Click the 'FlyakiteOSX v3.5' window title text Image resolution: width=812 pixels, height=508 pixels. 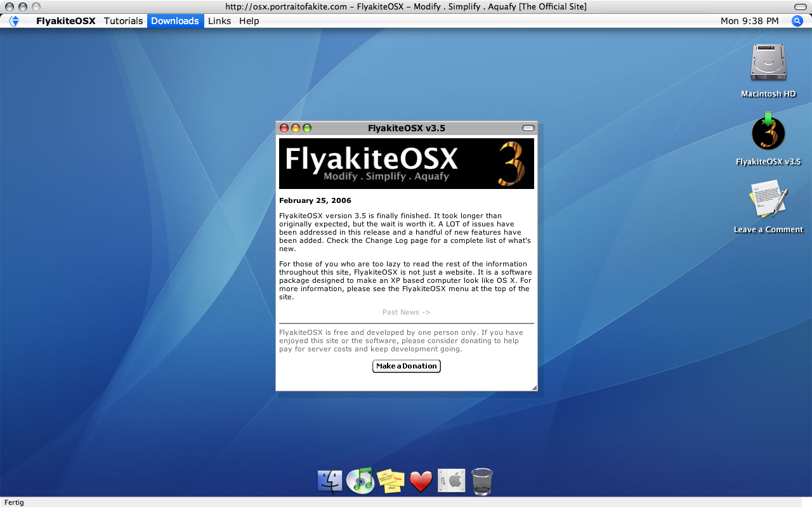click(407, 128)
